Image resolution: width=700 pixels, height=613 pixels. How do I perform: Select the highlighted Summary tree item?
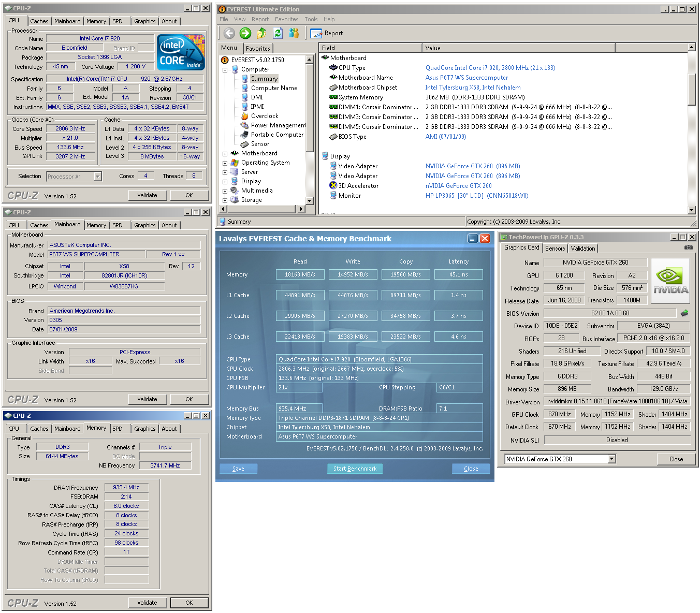click(x=264, y=79)
